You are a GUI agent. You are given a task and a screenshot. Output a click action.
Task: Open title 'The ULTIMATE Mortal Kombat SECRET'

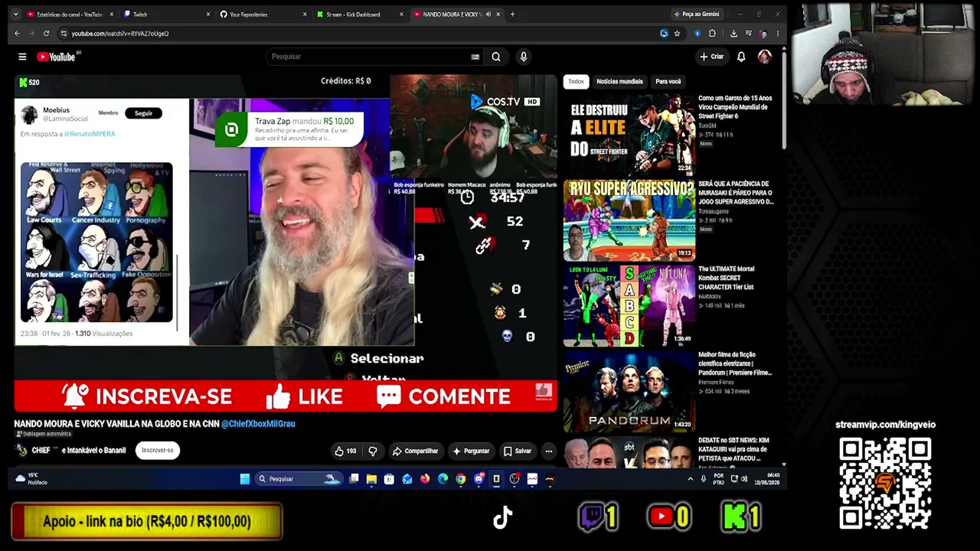point(727,278)
